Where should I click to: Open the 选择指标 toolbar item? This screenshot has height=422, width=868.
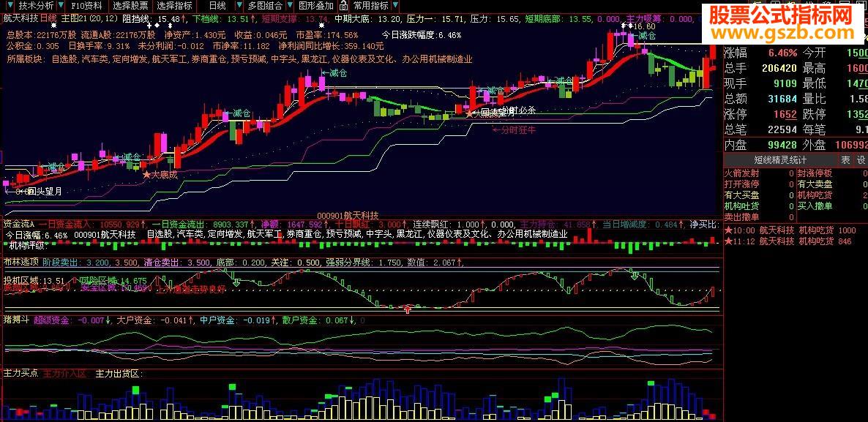(174, 6)
